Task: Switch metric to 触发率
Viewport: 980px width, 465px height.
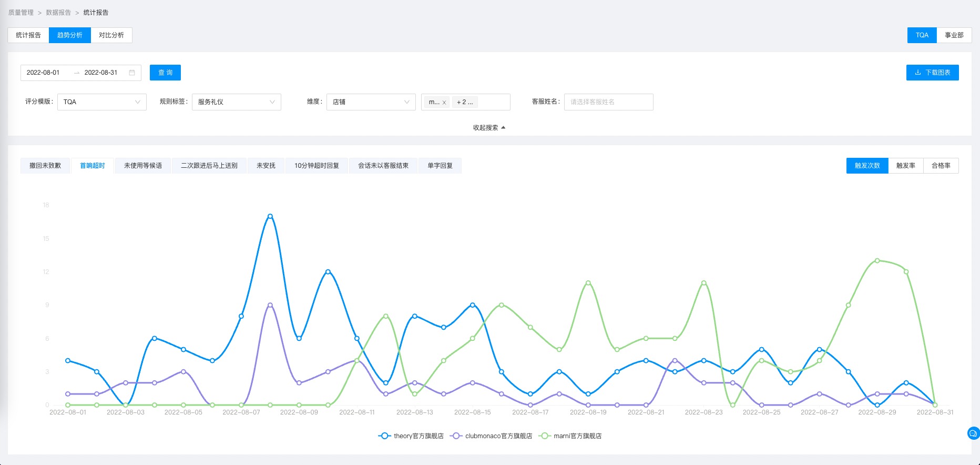Action: coord(906,166)
